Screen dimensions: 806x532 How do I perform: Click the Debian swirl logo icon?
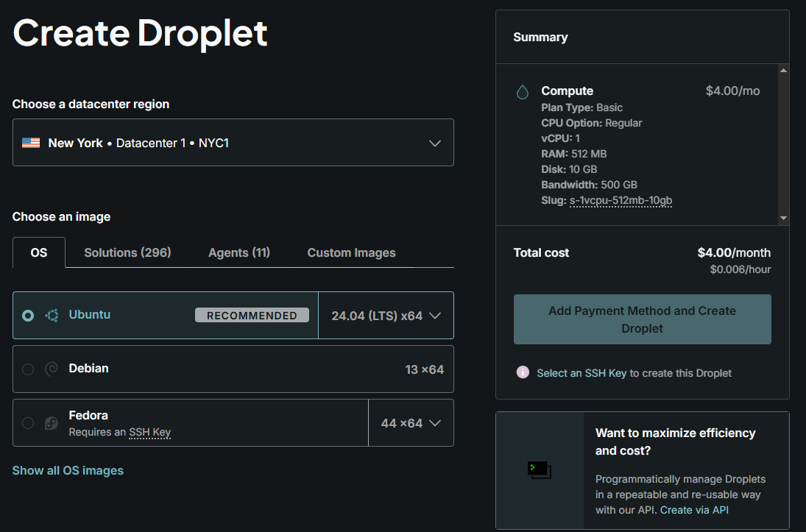[52, 369]
